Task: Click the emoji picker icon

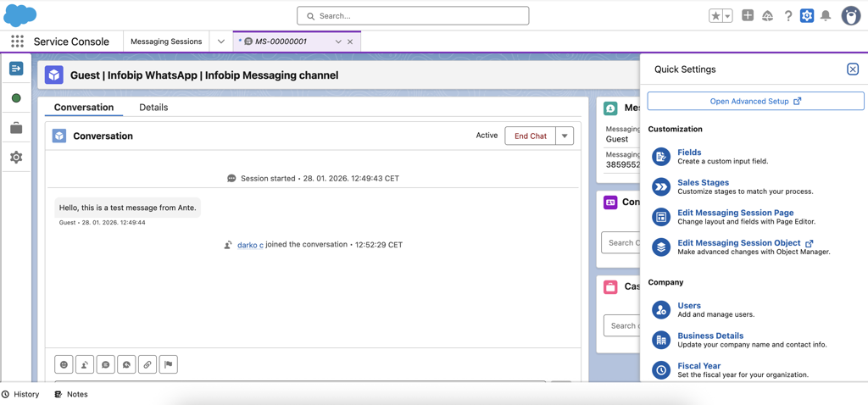Action: 64,364
